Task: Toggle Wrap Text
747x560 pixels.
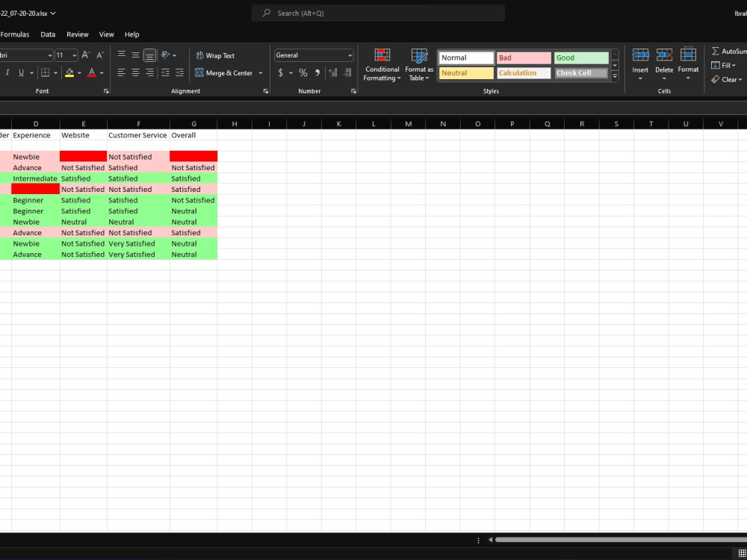Action: [x=215, y=55]
